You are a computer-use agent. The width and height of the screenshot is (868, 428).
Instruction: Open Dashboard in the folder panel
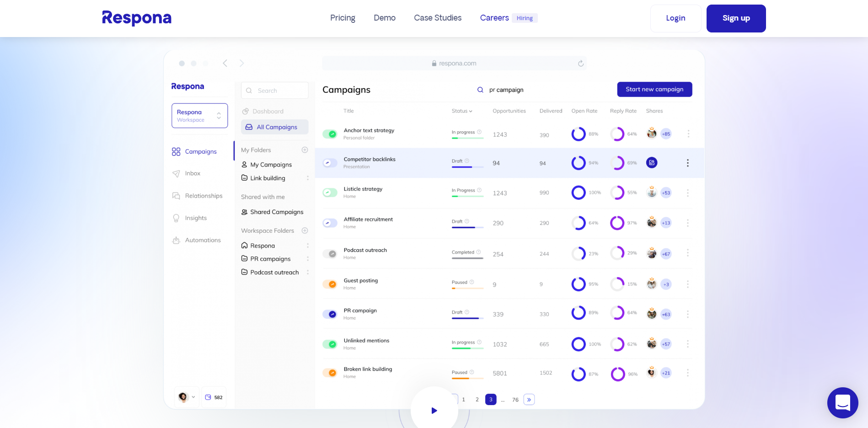[263, 111]
